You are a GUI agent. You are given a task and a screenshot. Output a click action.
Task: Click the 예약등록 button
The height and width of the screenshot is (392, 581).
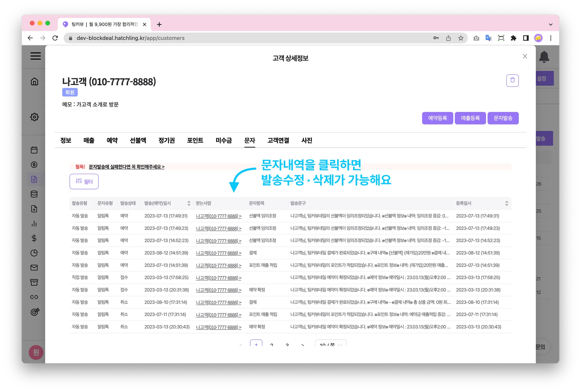pyautogui.click(x=437, y=118)
